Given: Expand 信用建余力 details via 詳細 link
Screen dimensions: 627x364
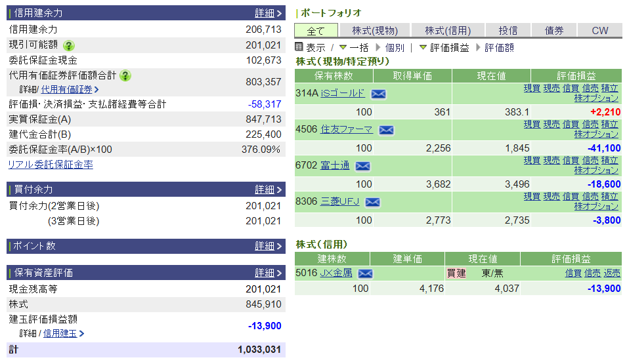Looking at the screenshot, I should [x=268, y=13].
